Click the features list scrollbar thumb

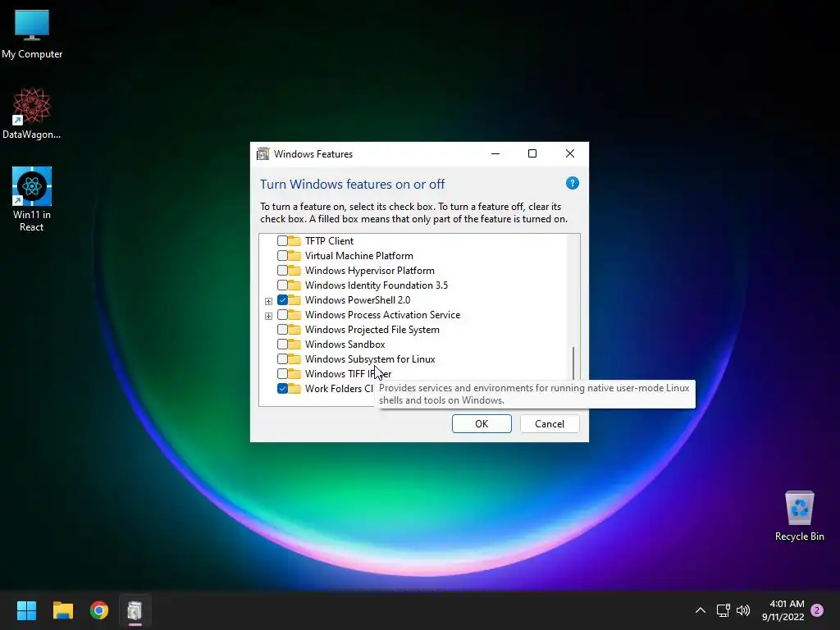coord(573,363)
